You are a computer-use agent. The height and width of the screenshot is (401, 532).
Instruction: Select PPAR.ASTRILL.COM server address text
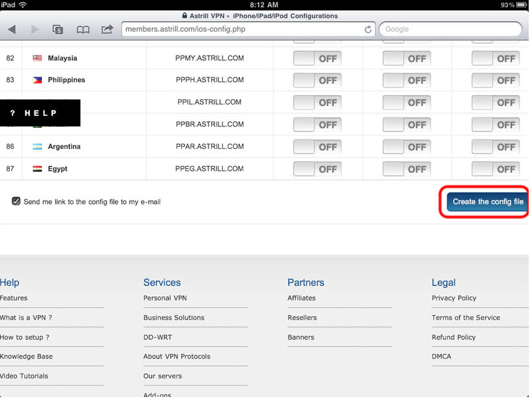(210, 146)
